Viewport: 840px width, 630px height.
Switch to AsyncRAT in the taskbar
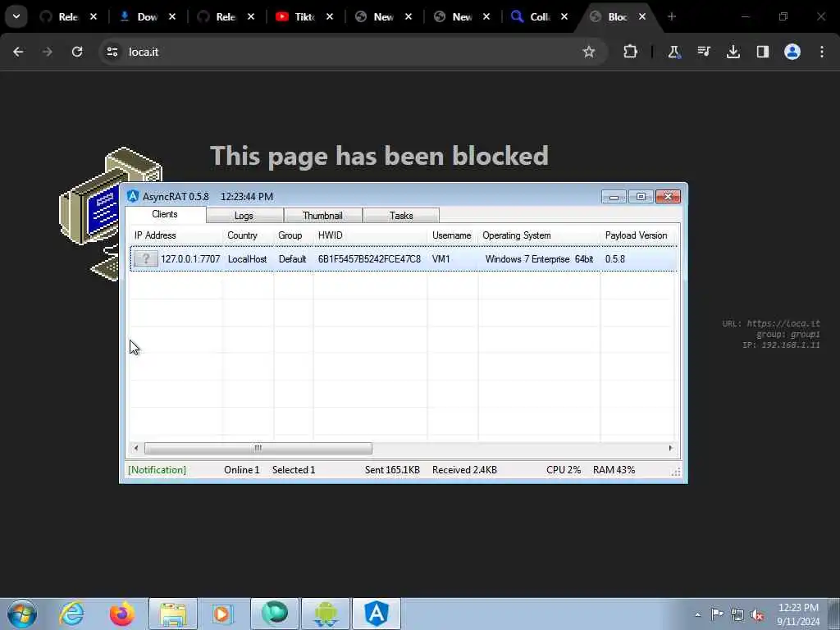click(377, 614)
